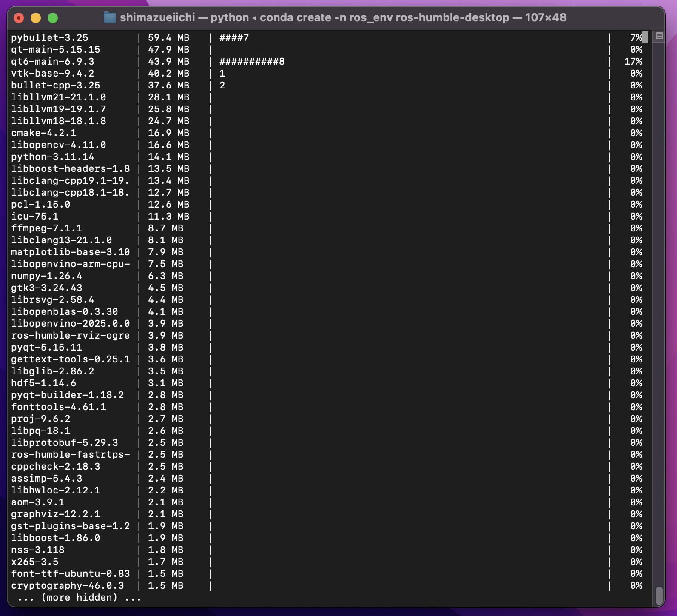Click the 'hdf5-1.14.6' package name
Screen dimensions: 677x616
pyautogui.click(x=44, y=383)
